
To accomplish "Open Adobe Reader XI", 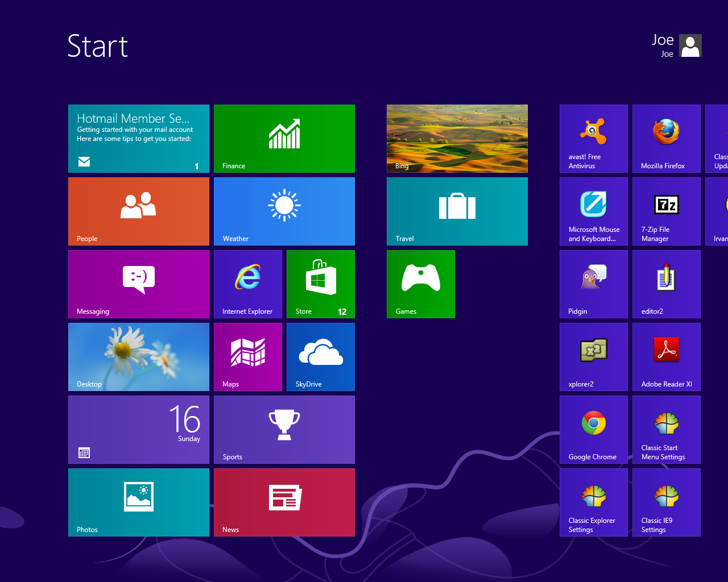I will (x=666, y=356).
